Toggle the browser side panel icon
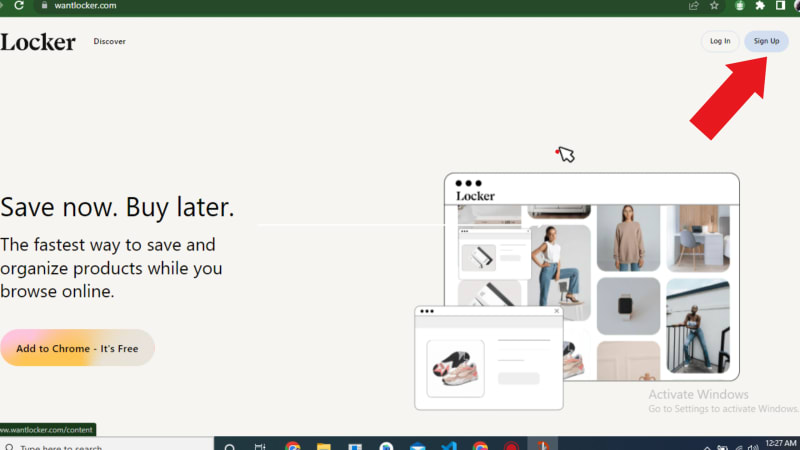 point(780,6)
